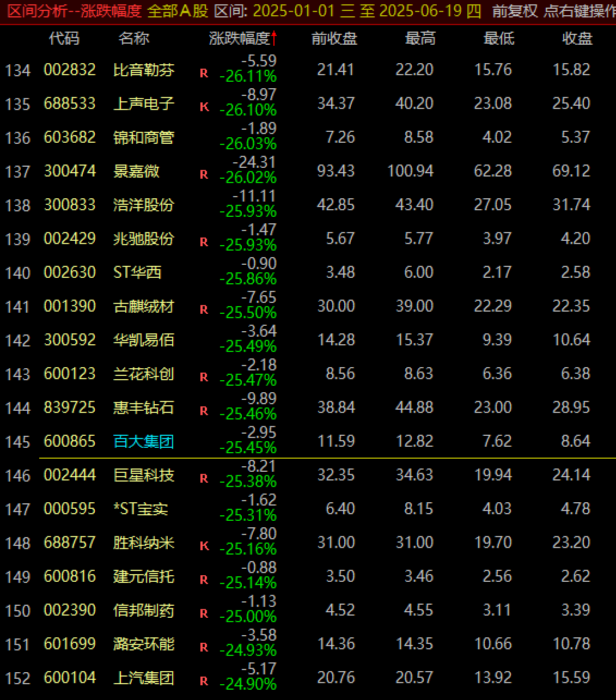Click stock code 002429

(x=70, y=239)
